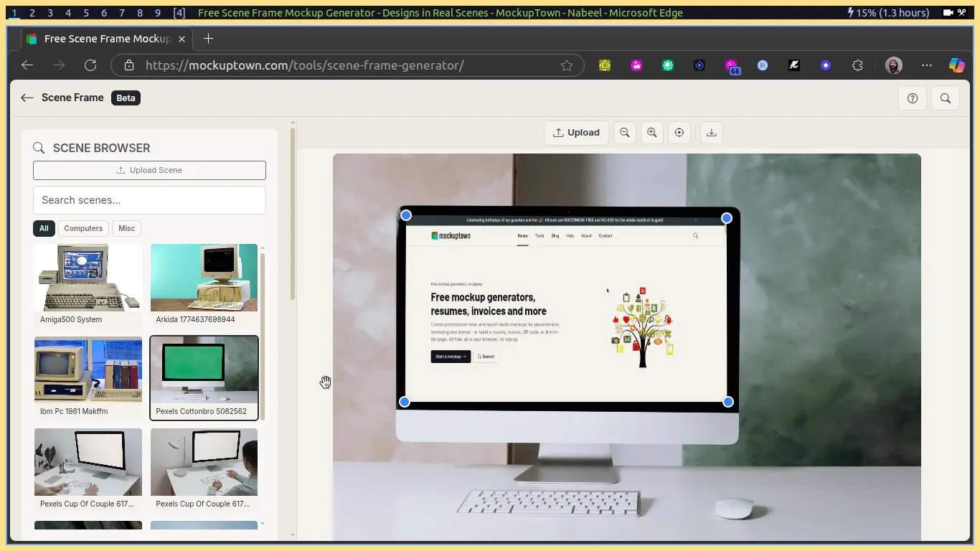Open the Extensions puzzle piece menu

point(857,65)
